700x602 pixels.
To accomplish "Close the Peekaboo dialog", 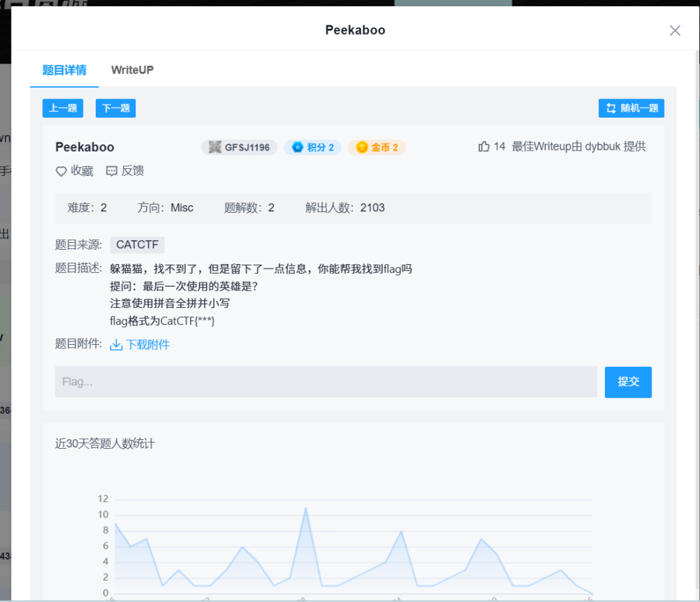I will (x=675, y=30).
